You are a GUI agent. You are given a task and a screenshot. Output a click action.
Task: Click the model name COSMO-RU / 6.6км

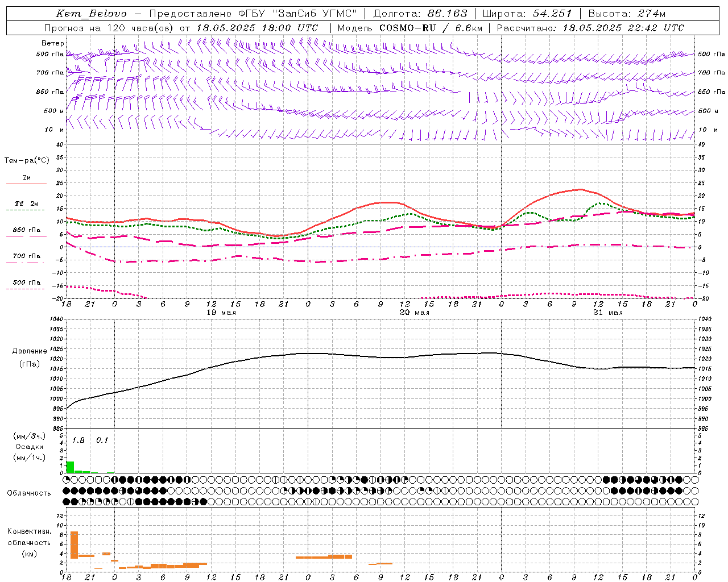430,28
